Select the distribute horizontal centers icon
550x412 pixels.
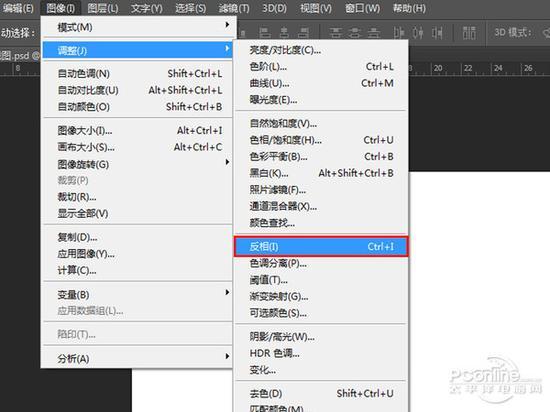[x=418, y=33]
